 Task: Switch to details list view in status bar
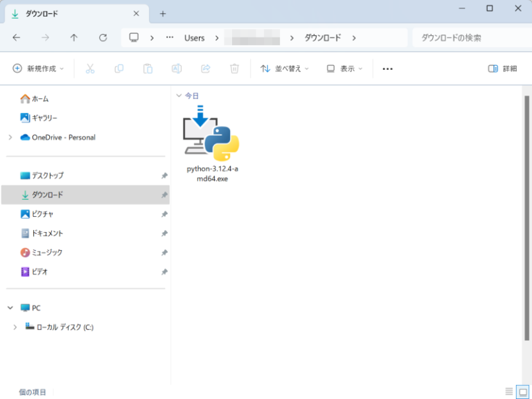point(509,392)
